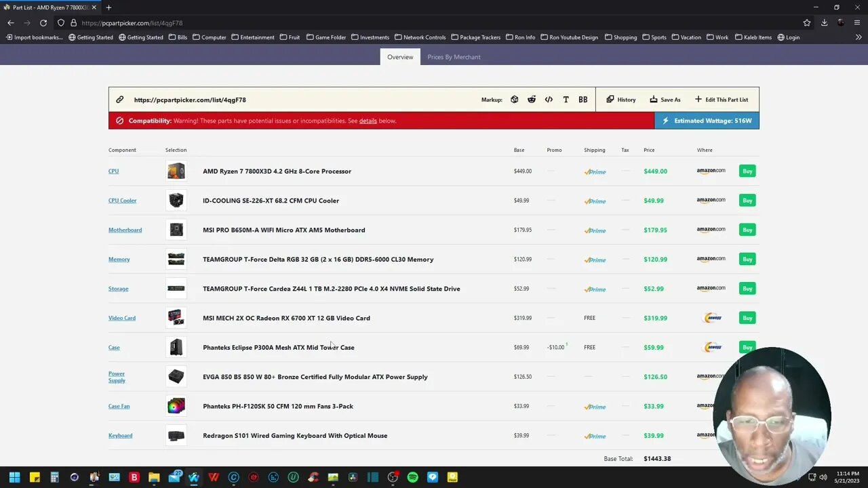This screenshot has width=868, height=488.
Task: Bookmark this page with star icon
Action: pos(807,22)
